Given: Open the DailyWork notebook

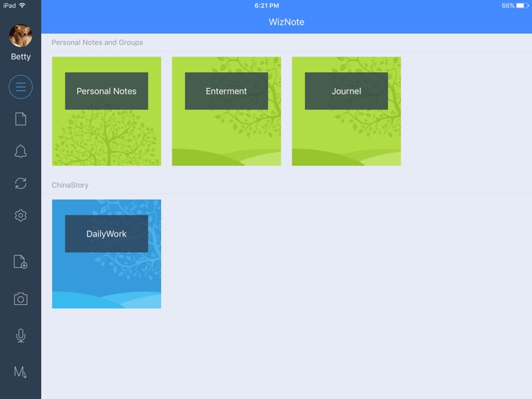Looking at the screenshot, I should tap(106, 254).
